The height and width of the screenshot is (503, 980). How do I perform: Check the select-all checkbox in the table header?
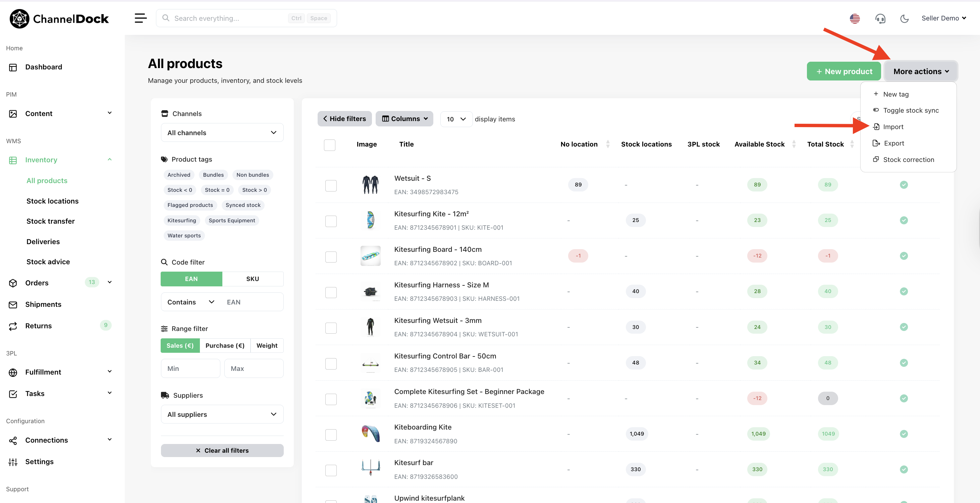point(329,145)
